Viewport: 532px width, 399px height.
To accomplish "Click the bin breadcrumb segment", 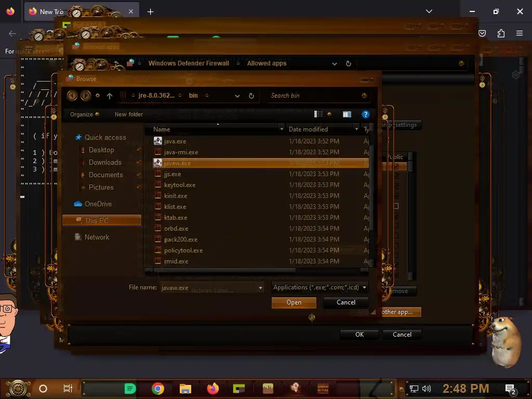I will pyautogui.click(x=193, y=96).
